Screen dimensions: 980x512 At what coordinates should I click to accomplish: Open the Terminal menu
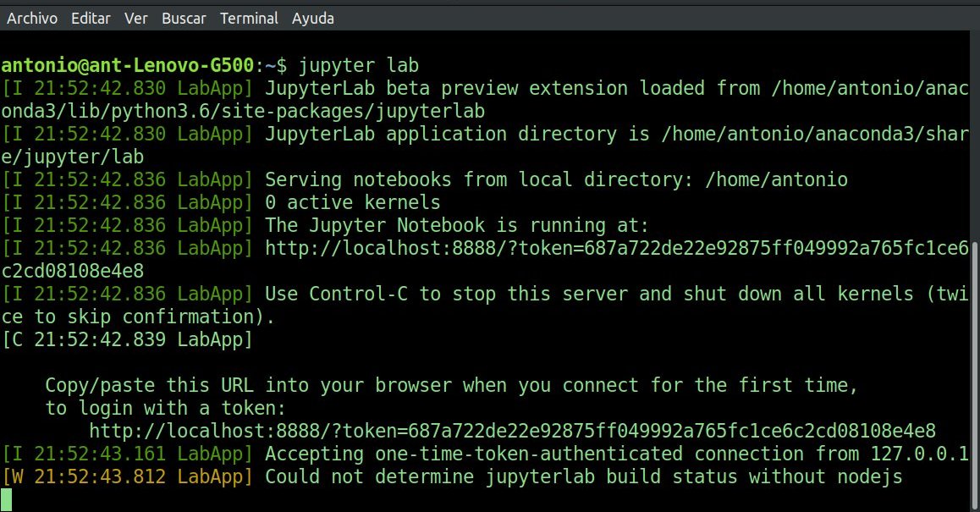[249, 18]
